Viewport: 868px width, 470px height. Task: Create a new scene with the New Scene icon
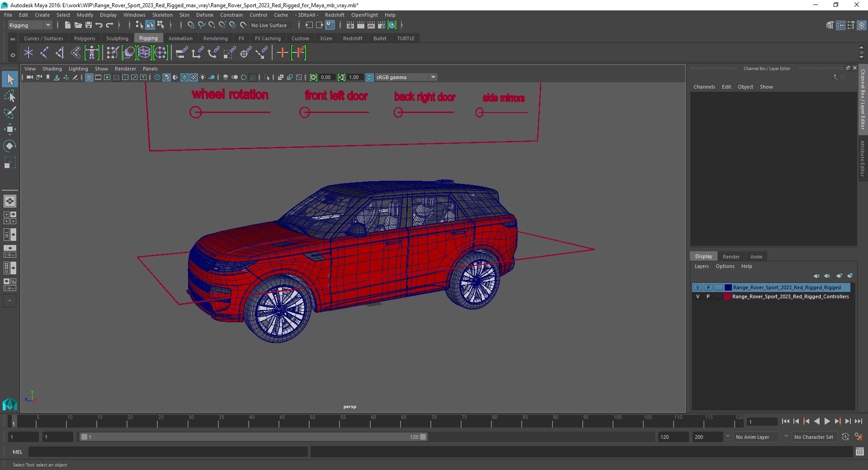click(67, 25)
